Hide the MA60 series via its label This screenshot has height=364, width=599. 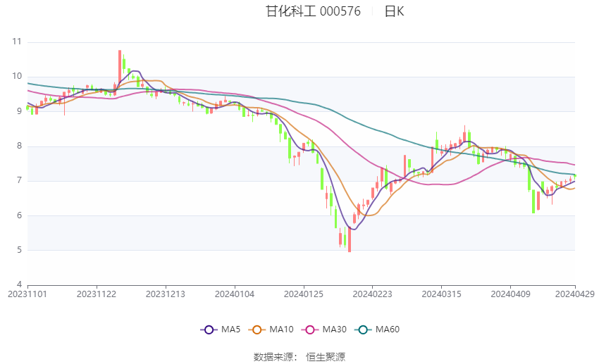click(x=388, y=330)
